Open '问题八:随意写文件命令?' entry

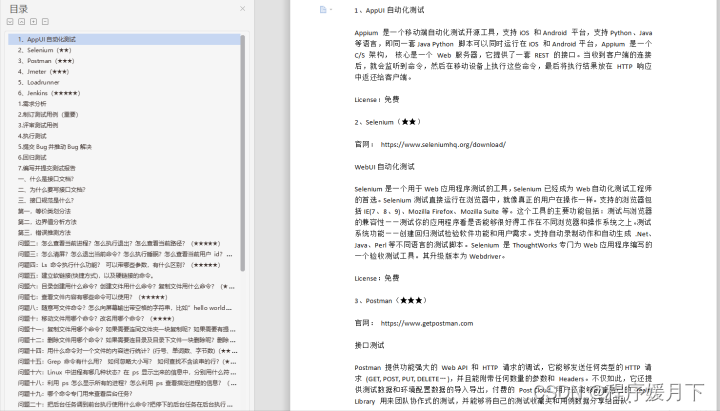coord(124,308)
